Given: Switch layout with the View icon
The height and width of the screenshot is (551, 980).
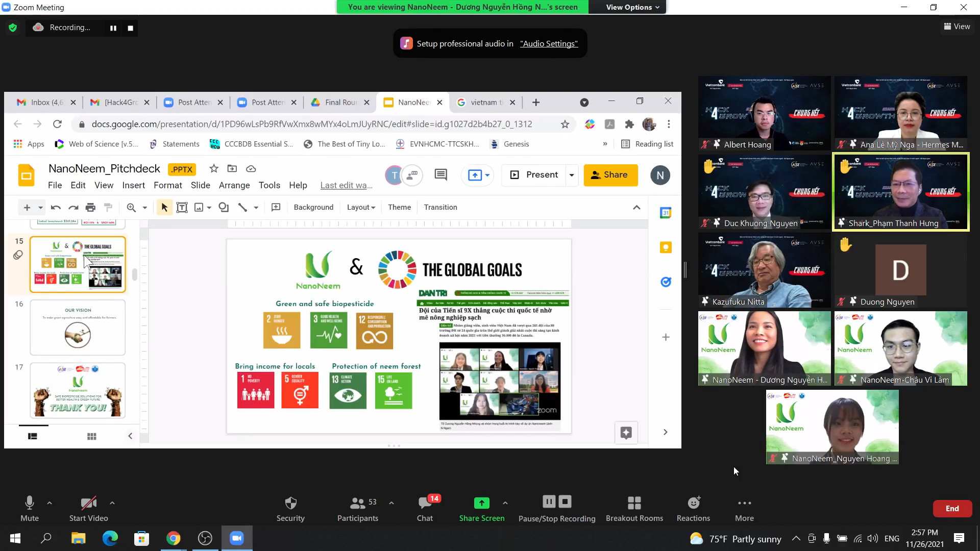Looking at the screenshot, I should (957, 27).
